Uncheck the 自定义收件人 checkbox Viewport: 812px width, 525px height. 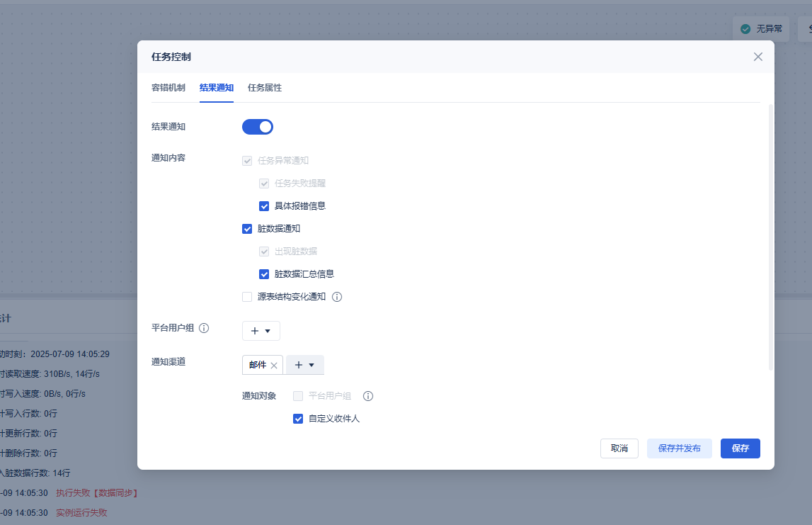tap(298, 419)
